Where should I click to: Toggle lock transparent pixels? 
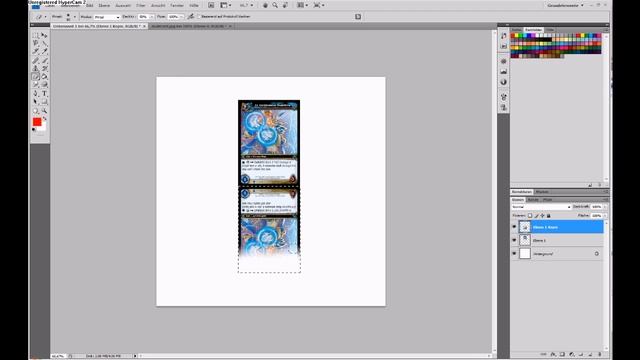pyautogui.click(x=530, y=216)
